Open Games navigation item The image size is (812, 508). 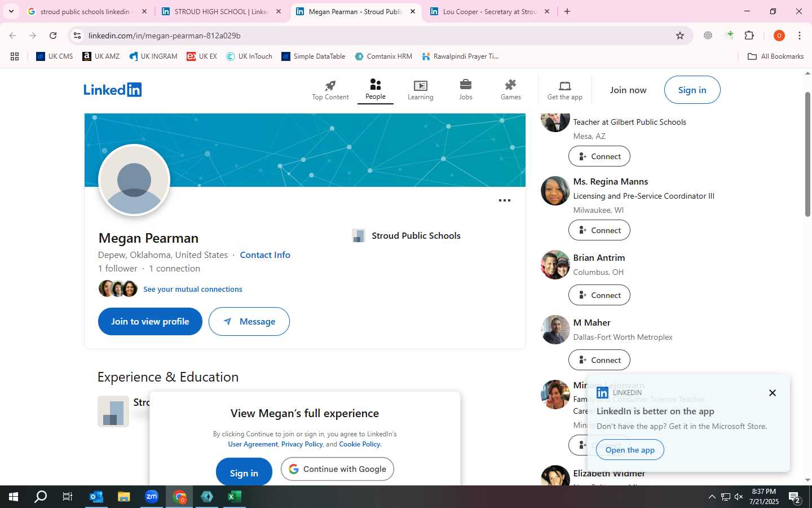click(x=511, y=90)
